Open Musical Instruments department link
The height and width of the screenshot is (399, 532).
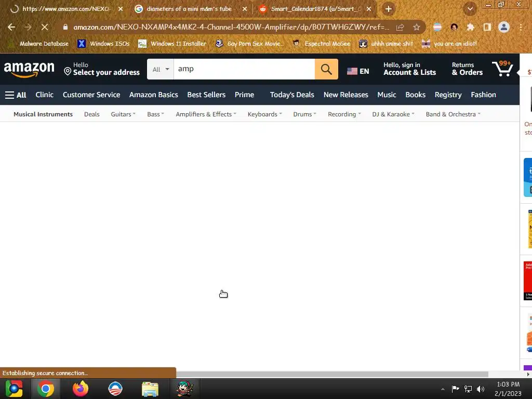click(43, 114)
